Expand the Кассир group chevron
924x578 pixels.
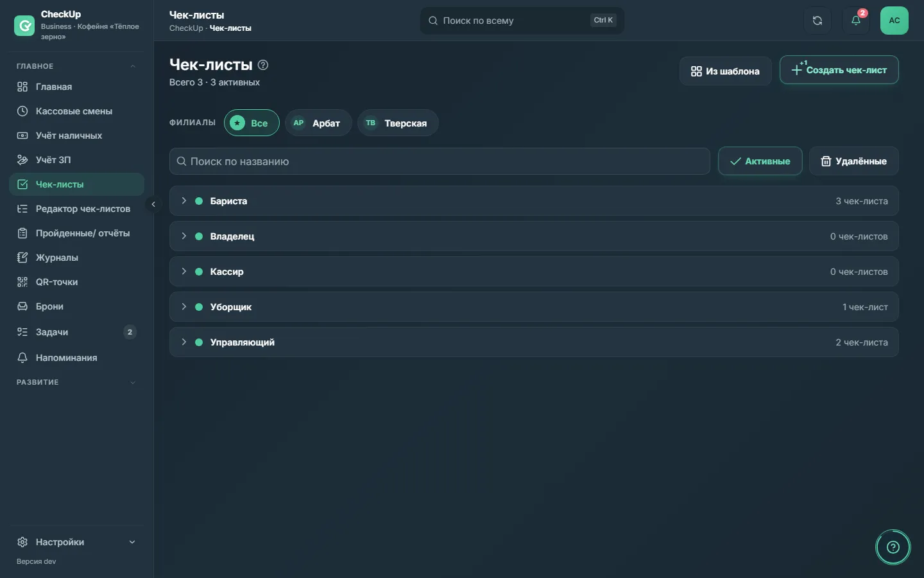pyautogui.click(x=184, y=272)
